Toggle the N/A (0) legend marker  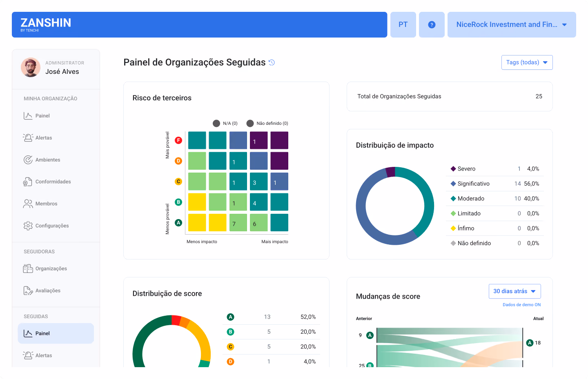coord(216,124)
